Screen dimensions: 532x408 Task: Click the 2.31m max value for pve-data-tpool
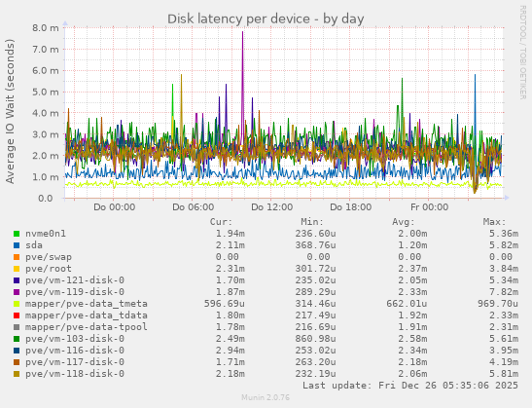pos(504,327)
